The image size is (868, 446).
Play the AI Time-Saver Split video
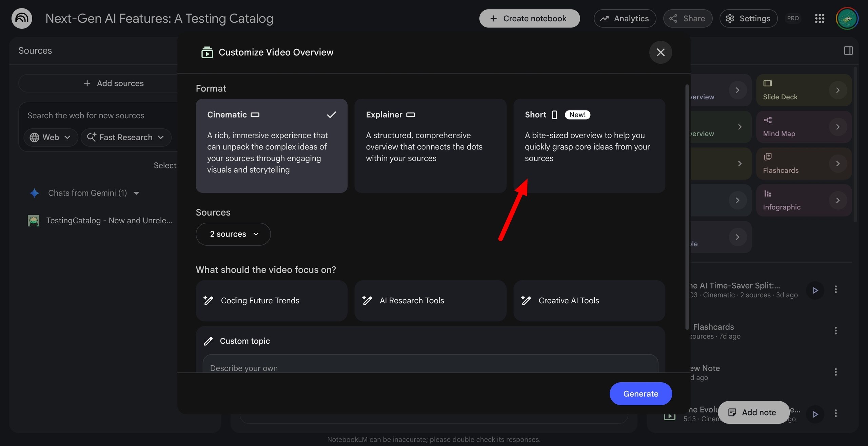pyautogui.click(x=815, y=290)
